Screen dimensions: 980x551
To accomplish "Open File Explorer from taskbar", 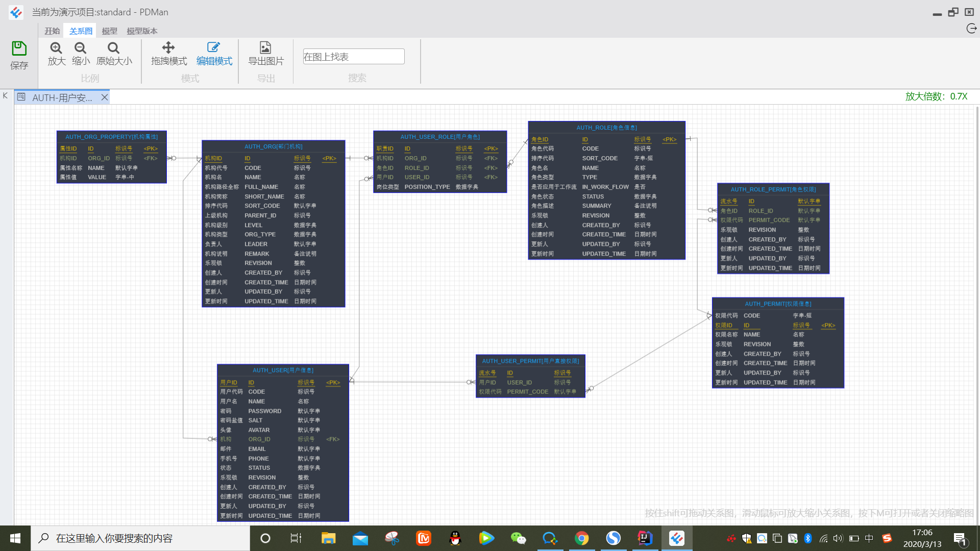I will click(x=328, y=538).
